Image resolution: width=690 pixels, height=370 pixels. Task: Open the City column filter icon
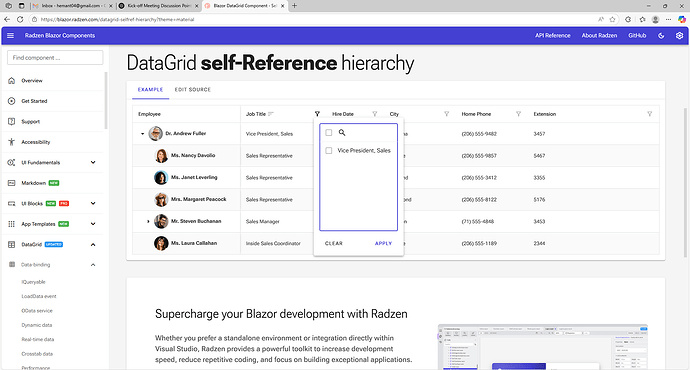[447, 114]
